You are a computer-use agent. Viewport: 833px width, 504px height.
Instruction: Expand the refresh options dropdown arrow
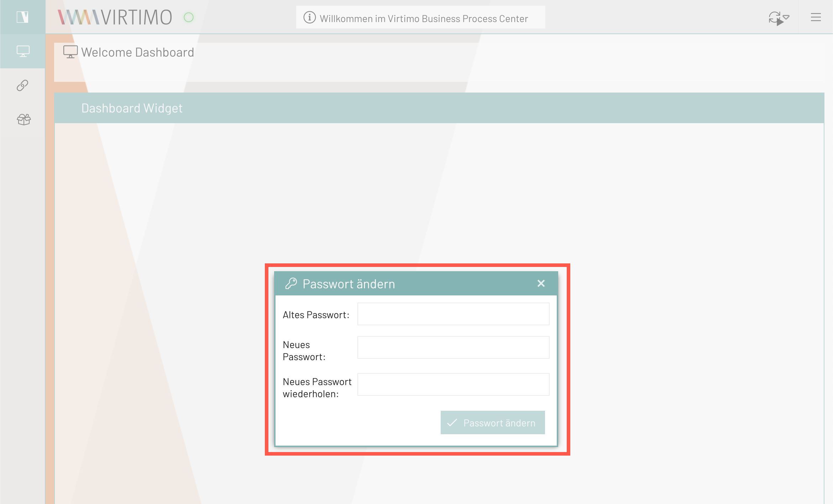786,17
